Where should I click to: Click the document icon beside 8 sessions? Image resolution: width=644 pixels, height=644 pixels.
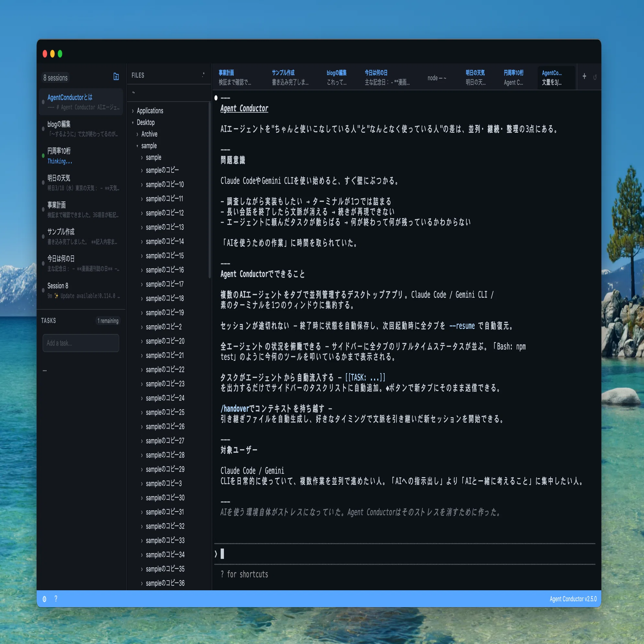point(116,77)
